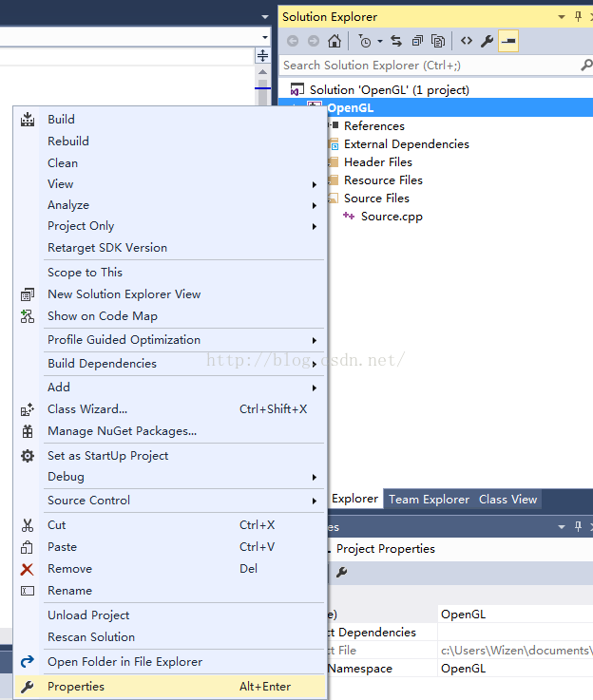This screenshot has height=700, width=593.
Task: Click Unload Project
Action: point(170,615)
